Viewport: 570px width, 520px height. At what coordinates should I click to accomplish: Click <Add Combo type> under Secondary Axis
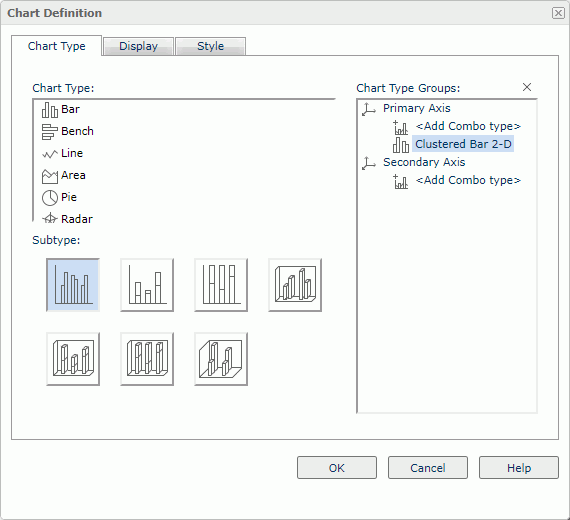pos(468,180)
